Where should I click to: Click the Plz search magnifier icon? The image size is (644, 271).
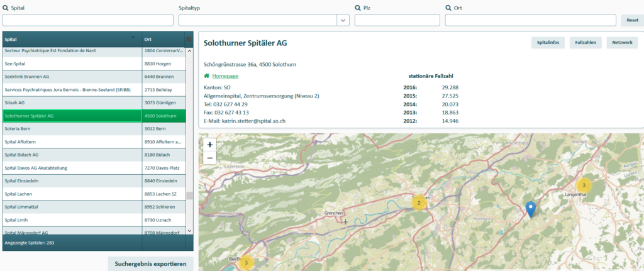point(358,8)
